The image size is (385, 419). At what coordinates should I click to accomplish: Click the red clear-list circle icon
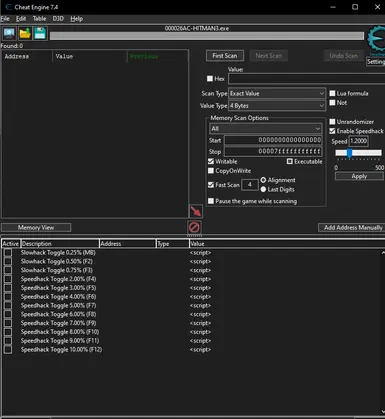pyautogui.click(x=194, y=227)
